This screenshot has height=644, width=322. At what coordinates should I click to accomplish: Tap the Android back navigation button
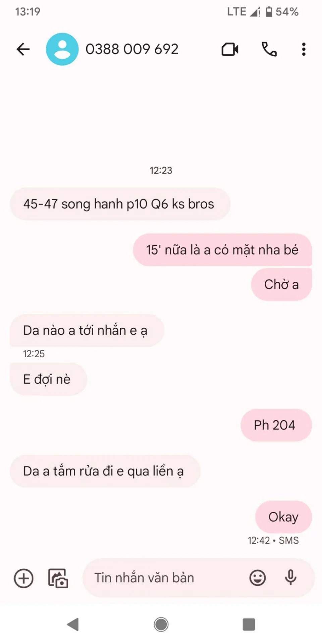[73, 625]
